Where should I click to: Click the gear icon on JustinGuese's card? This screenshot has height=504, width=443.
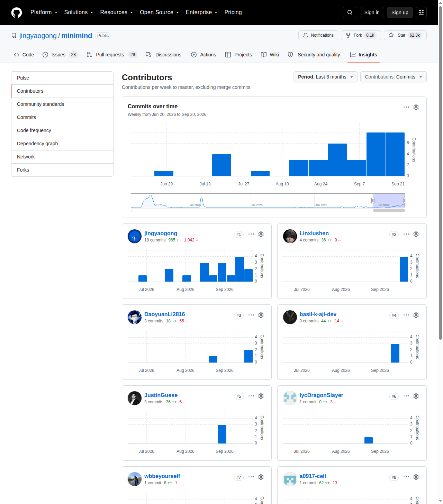(x=261, y=396)
